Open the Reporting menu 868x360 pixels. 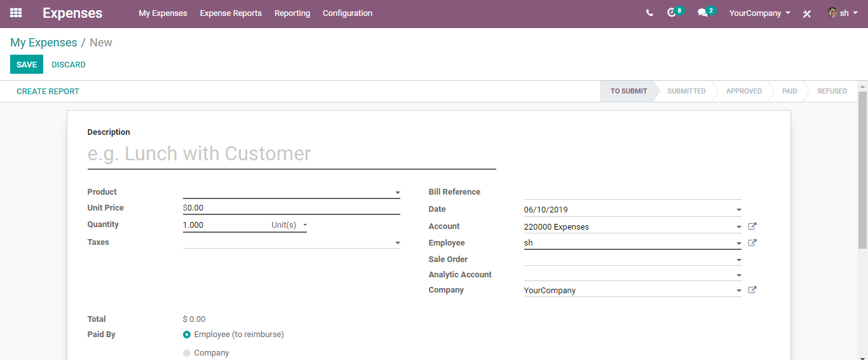click(292, 13)
